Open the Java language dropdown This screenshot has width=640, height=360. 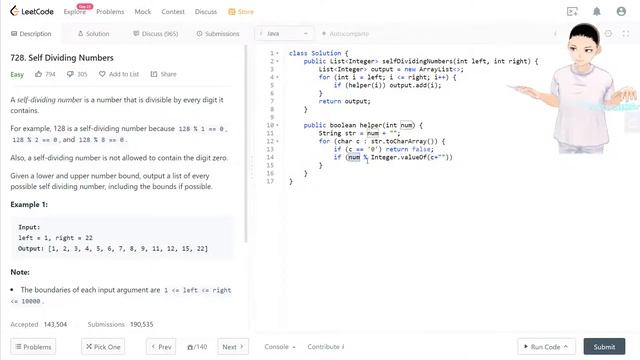coord(284,33)
